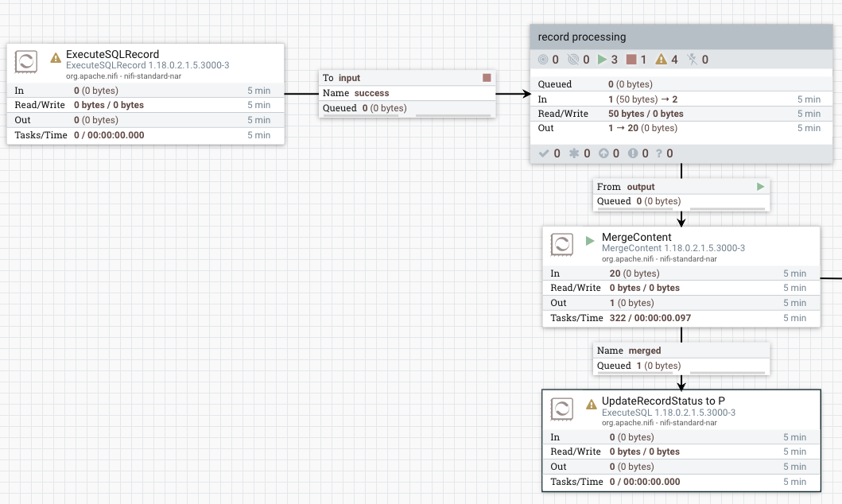842x504 pixels.
Task: Click the invalid components warning in record processing
Action: point(661,60)
